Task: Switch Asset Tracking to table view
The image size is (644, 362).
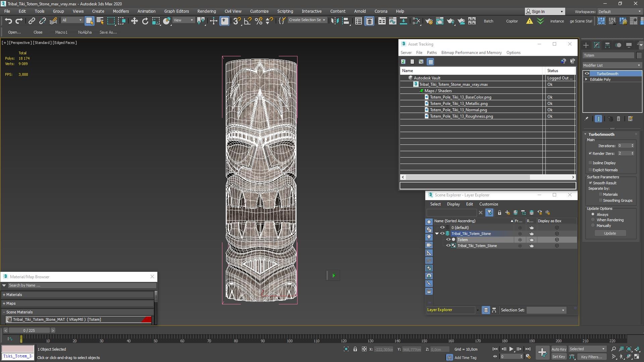Action: click(x=431, y=62)
